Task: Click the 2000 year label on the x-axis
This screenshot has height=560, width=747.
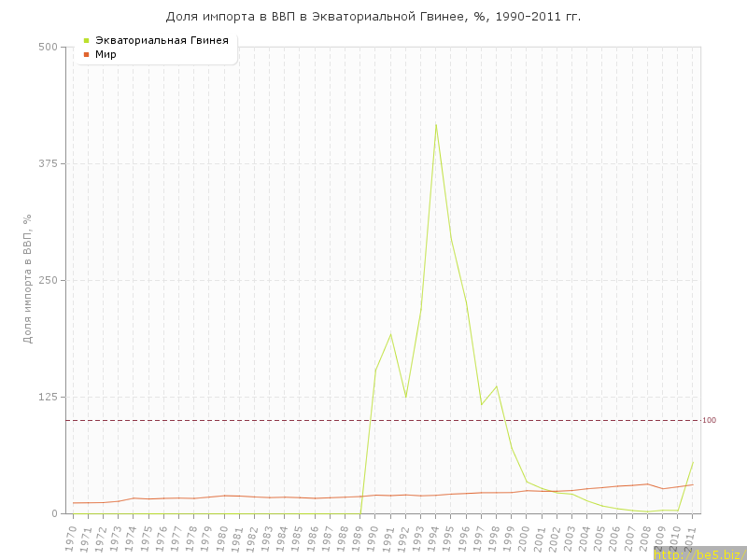Action: [x=525, y=538]
